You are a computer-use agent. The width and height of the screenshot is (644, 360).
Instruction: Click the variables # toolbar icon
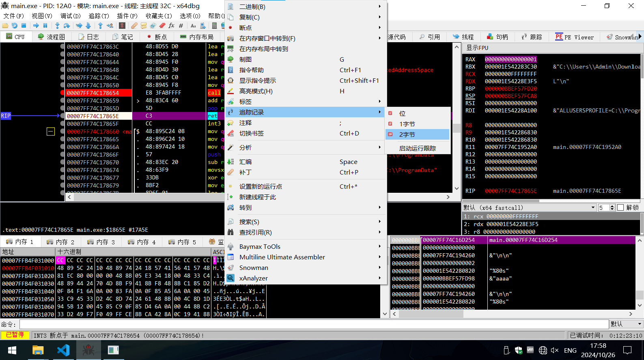181,26
